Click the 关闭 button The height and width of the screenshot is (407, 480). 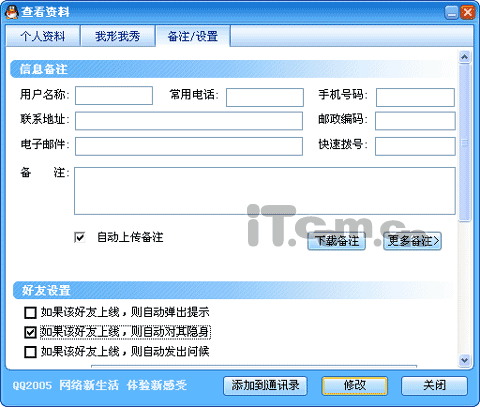click(x=434, y=386)
